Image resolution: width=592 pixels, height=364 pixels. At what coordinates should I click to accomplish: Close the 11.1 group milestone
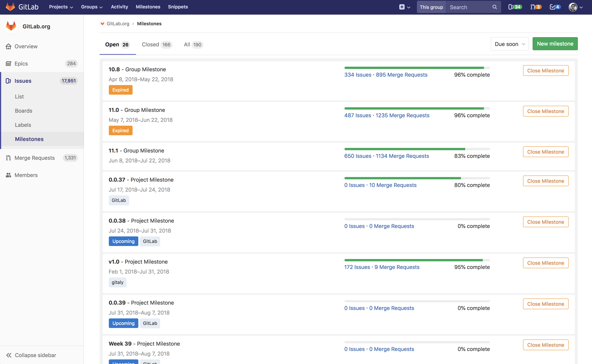tap(545, 152)
